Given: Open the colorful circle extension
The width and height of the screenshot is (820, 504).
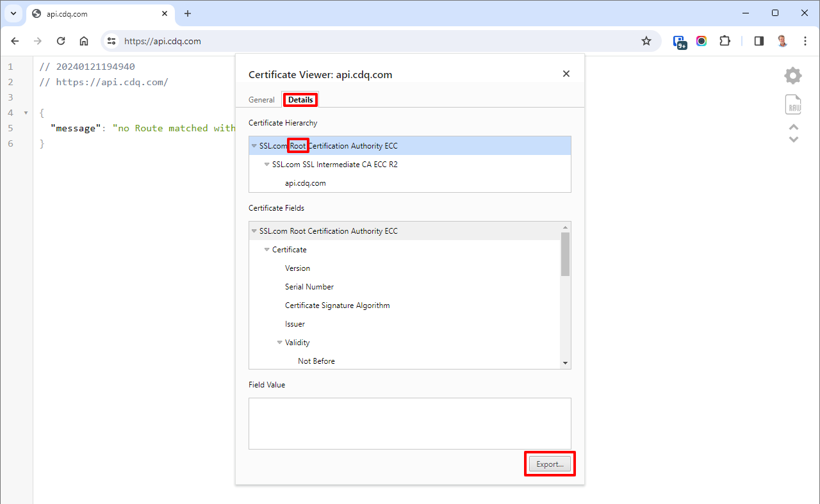Looking at the screenshot, I should click(x=701, y=41).
